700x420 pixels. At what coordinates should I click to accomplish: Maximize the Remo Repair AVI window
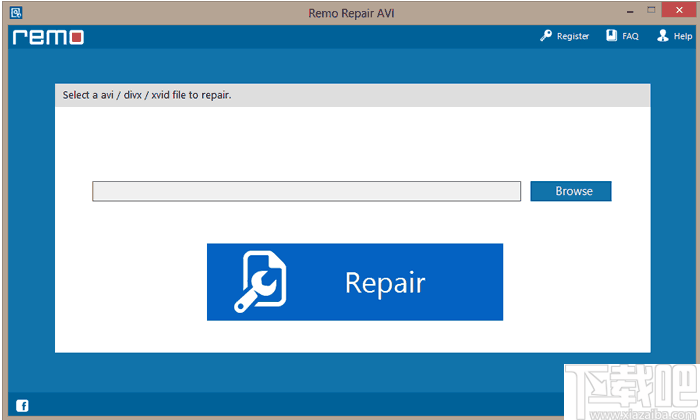pyautogui.click(x=651, y=10)
